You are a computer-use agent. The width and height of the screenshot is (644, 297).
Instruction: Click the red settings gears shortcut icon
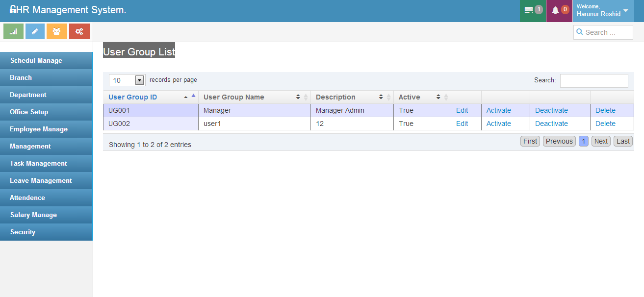(x=79, y=31)
